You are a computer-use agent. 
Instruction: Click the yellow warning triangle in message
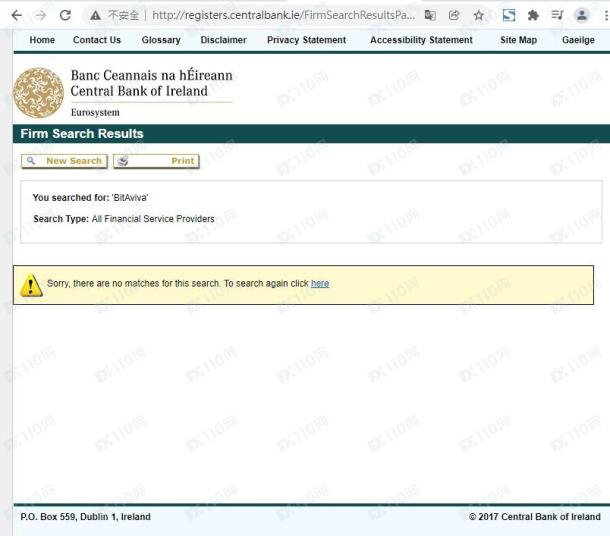click(x=31, y=286)
